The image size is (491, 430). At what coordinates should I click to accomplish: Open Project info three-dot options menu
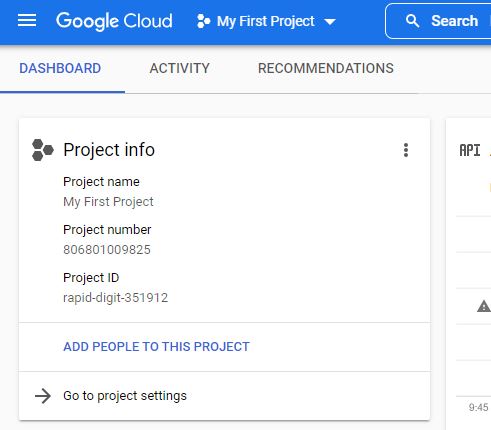pyautogui.click(x=406, y=150)
